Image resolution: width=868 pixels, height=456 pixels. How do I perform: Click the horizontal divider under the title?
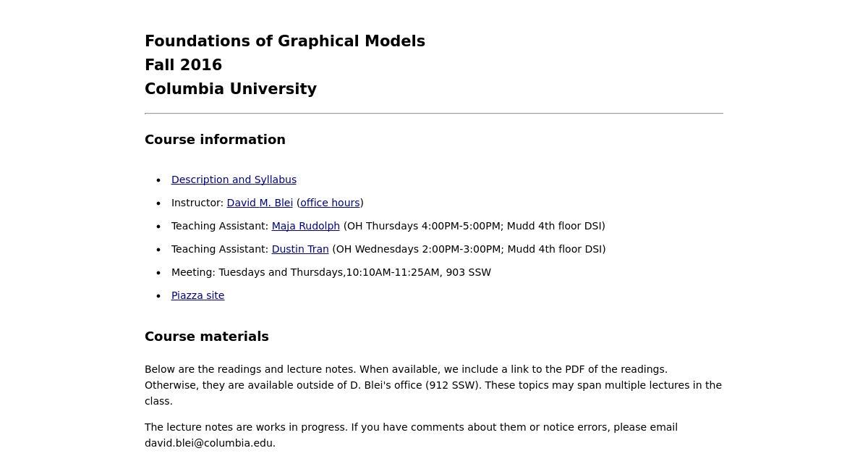click(434, 114)
